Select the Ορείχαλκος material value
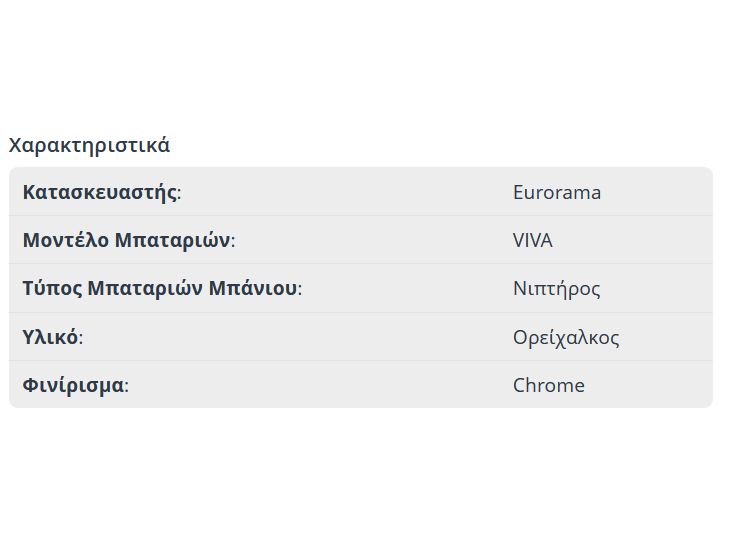 point(566,337)
